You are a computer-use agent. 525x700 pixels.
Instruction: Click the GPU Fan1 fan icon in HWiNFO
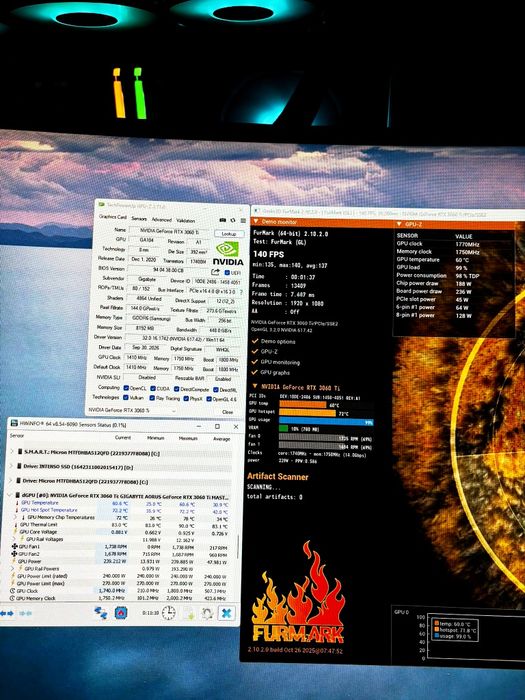click(x=14, y=546)
